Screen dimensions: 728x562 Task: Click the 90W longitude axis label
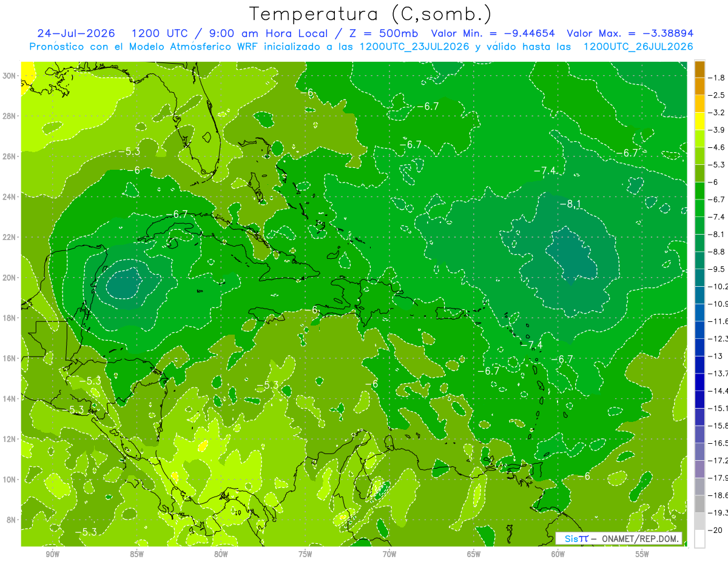pyautogui.click(x=52, y=555)
